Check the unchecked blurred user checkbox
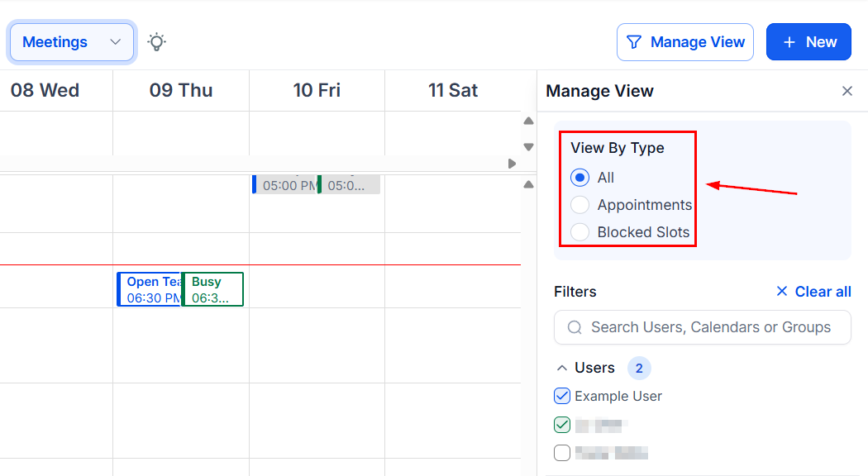Viewport: 868px width, 476px height. [x=562, y=453]
